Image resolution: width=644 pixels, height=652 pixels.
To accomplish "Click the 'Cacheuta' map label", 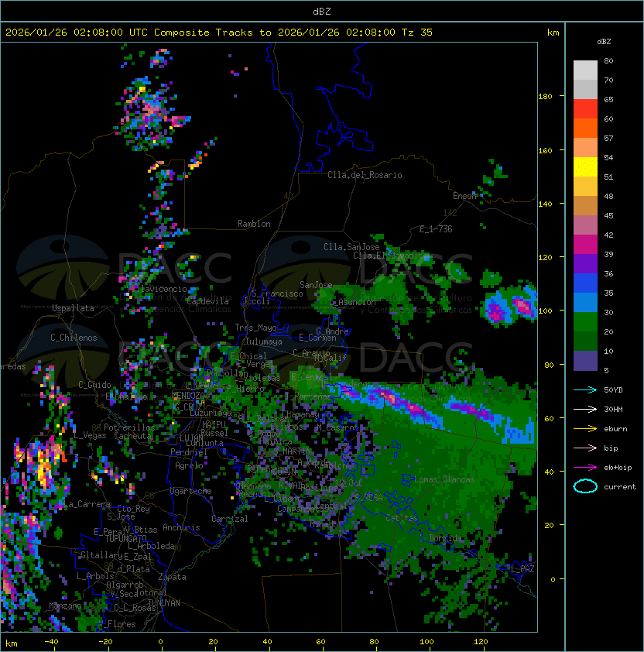I will point(132,436).
